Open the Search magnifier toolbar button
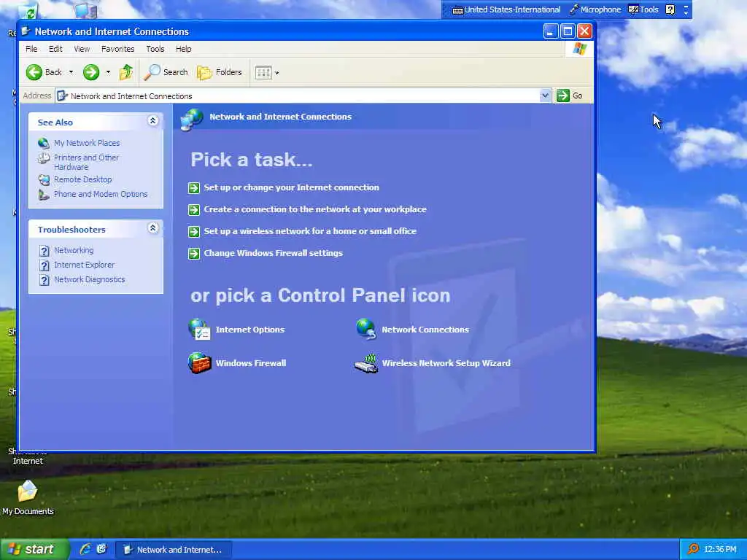Image resolution: width=747 pixels, height=560 pixels. pyautogui.click(x=166, y=72)
